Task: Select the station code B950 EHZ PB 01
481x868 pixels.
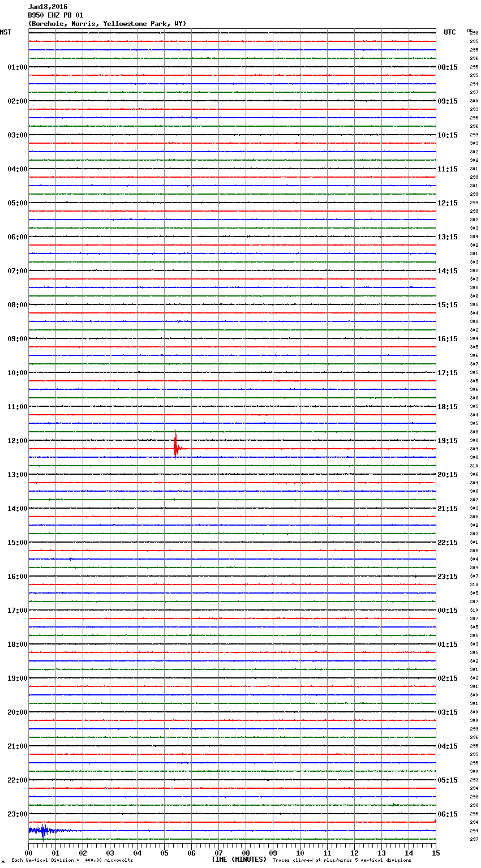Action: point(55,15)
